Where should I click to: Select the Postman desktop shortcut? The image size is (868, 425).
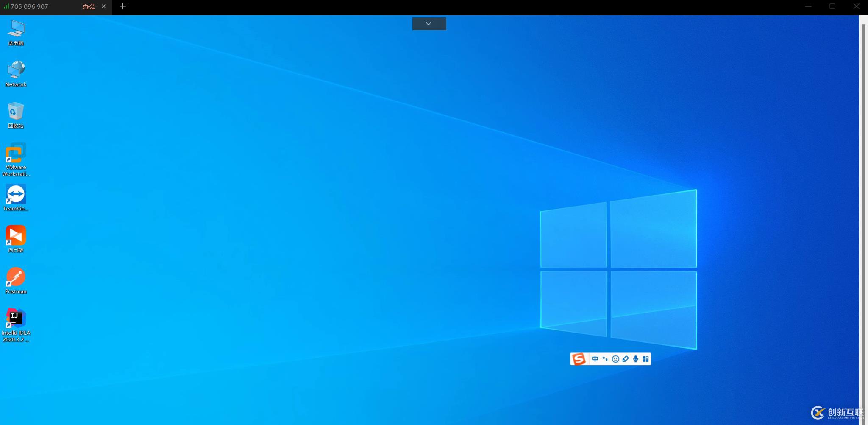[16, 280]
